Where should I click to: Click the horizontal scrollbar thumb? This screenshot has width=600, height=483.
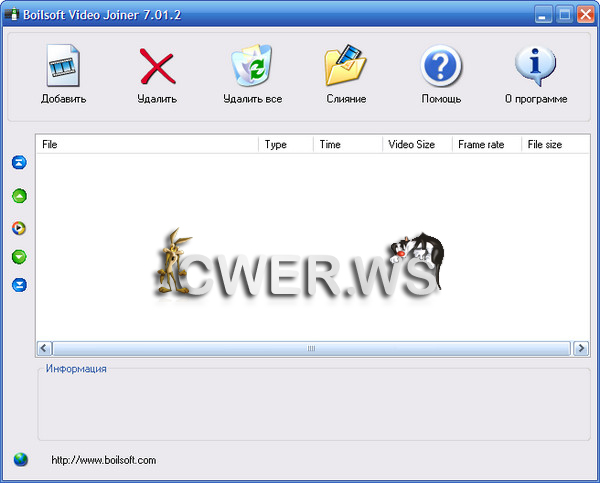click(311, 348)
